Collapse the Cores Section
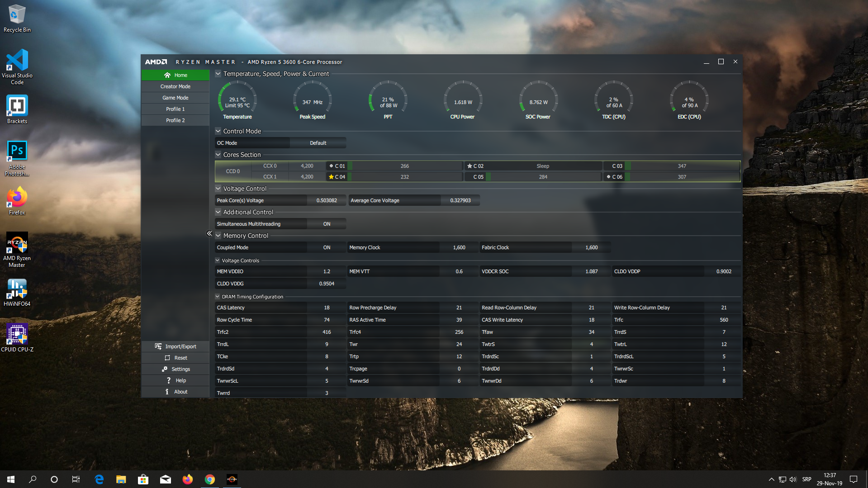Image resolution: width=868 pixels, height=488 pixels. [218, 155]
